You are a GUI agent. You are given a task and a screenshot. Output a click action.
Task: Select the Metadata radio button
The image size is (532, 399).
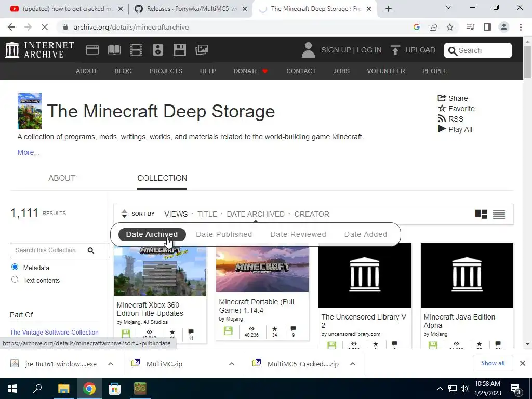pyautogui.click(x=15, y=267)
